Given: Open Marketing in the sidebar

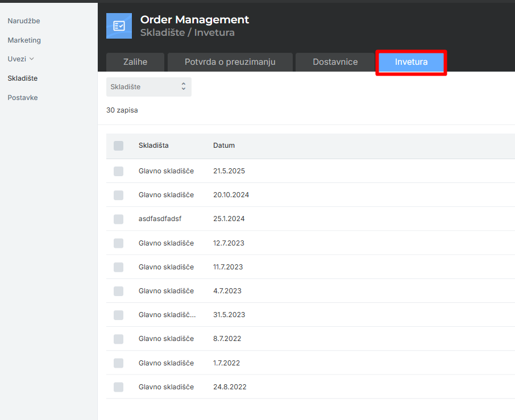Looking at the screenshot, I should (24, 40).
